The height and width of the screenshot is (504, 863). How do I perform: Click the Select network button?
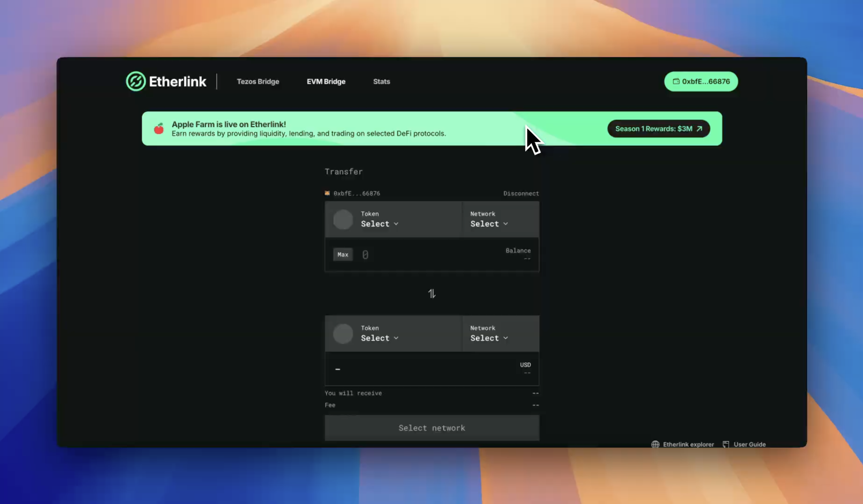(432, 428)
